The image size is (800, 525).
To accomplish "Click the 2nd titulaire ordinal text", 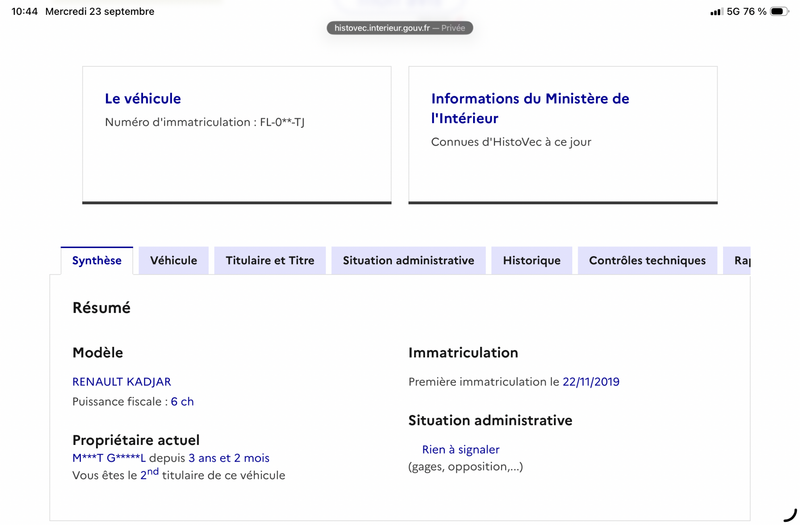I will pos(149,474).
